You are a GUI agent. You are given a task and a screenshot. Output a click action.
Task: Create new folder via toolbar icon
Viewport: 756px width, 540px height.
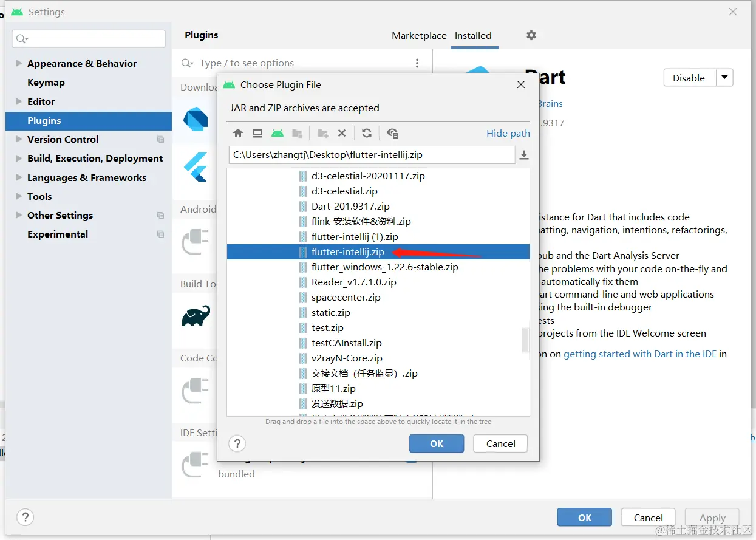pyautogui.click(x=323, y=133)
